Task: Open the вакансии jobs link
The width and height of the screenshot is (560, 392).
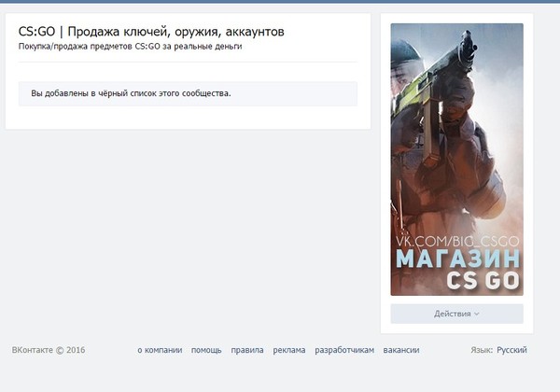Action: (401, 350)
